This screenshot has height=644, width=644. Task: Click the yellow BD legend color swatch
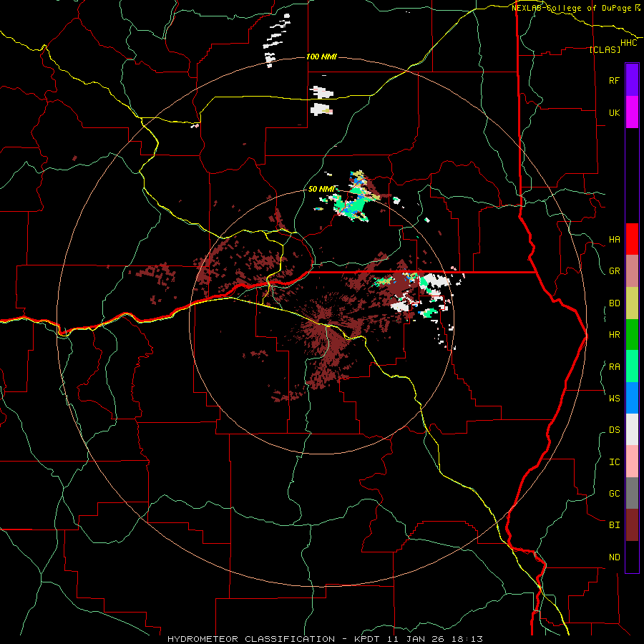(x=632, y=303)
